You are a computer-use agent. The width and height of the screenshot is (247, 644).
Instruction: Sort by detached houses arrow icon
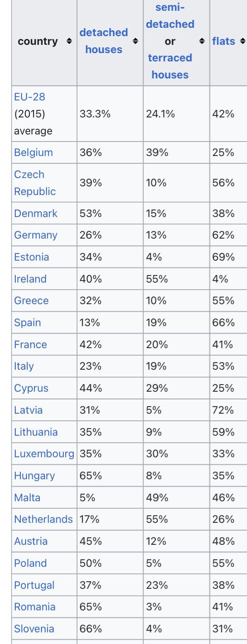[135, 41]
